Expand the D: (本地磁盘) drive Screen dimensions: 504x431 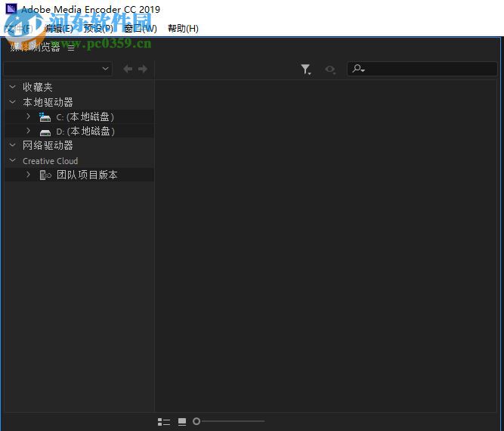coord(28,131)
